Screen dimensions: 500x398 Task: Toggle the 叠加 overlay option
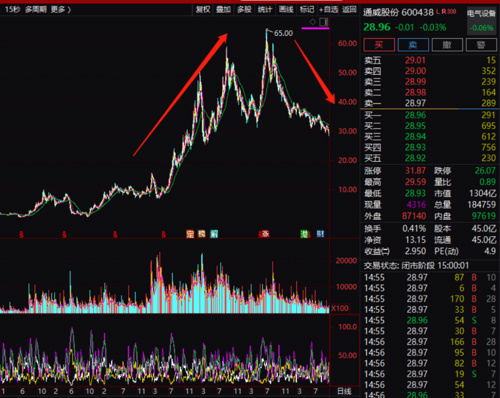tap(223, 10)
